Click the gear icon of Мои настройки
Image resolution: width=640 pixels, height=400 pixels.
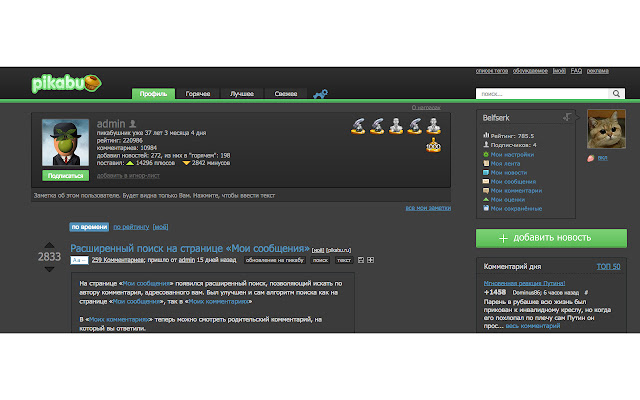[486, 154]
